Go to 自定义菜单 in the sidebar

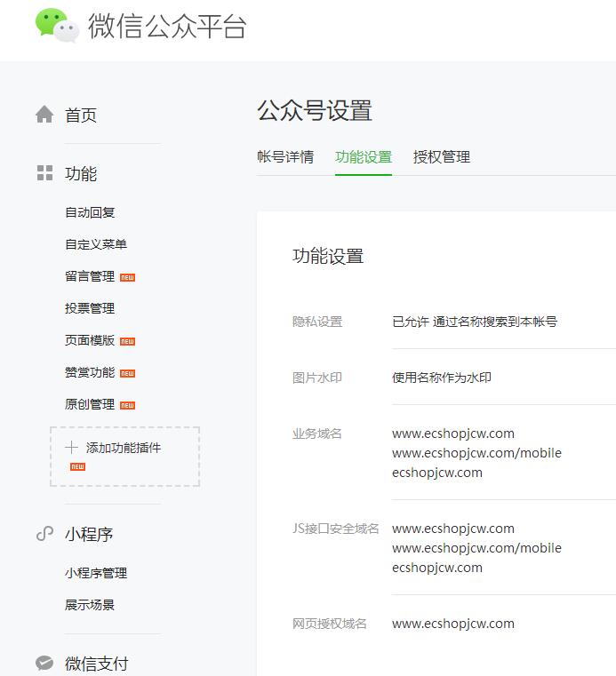pyautogui.click(x=96, y=245)
